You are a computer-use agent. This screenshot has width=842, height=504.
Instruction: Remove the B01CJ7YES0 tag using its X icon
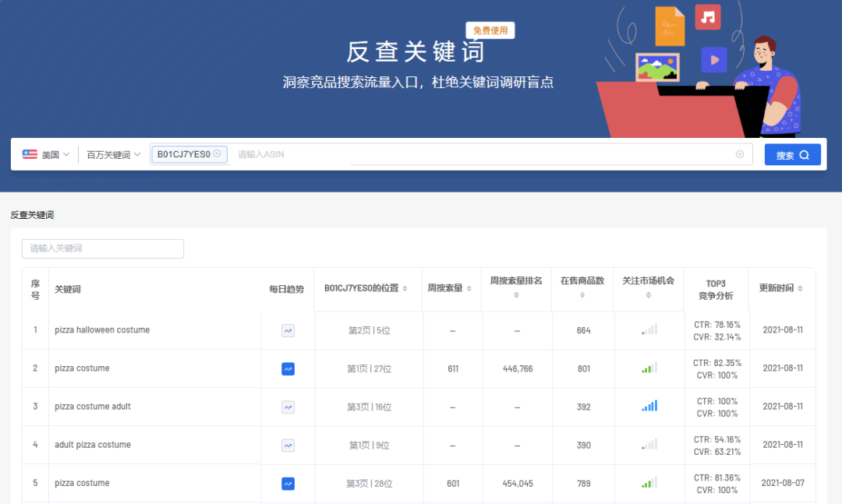(218, 153)
